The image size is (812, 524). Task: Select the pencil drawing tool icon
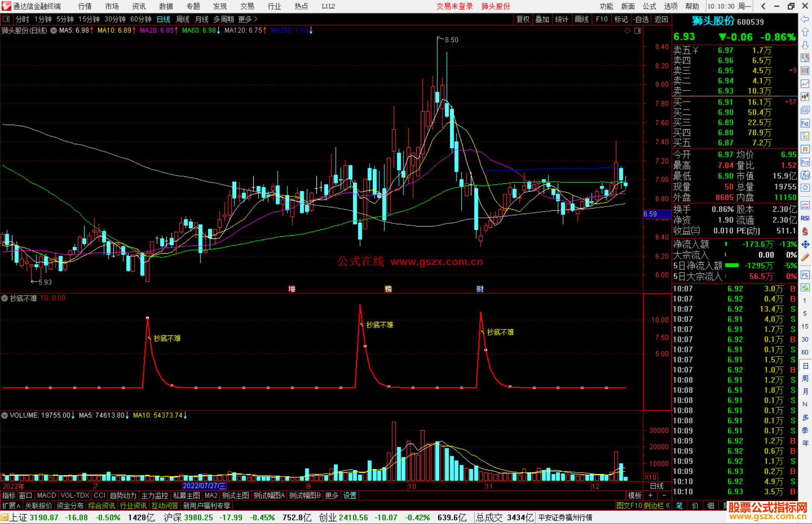805,257
